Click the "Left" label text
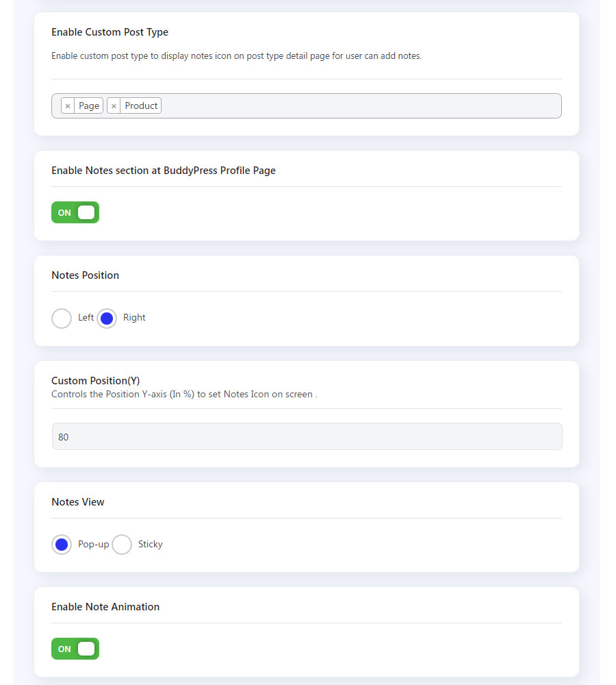 pyautogui.click(x=86, y=318)
